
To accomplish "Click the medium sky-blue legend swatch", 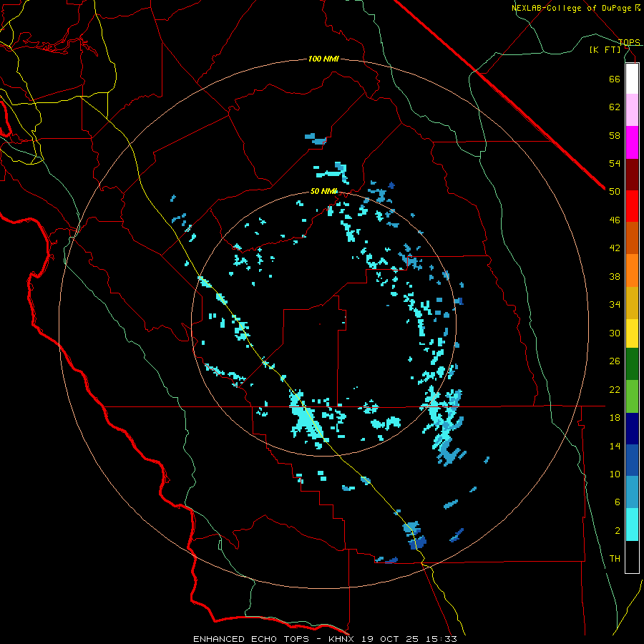I will [632, 492].
